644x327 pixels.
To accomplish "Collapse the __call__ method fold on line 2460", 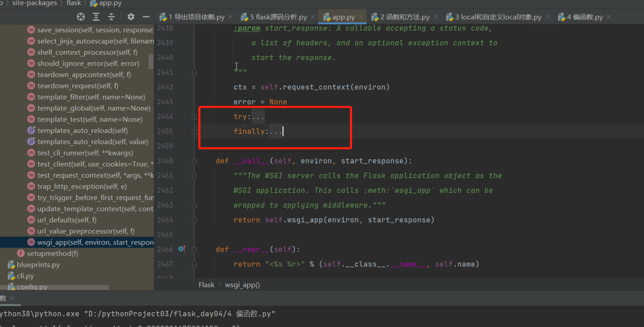I will tap(194, 161).
